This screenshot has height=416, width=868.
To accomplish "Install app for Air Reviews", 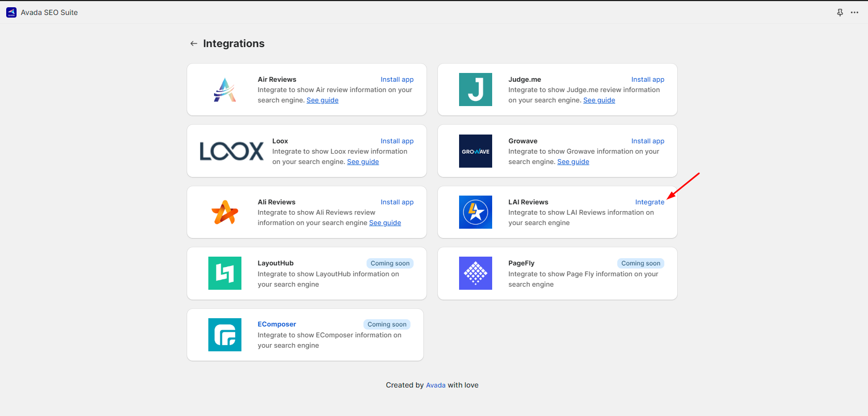I will [x=397, y=79].
